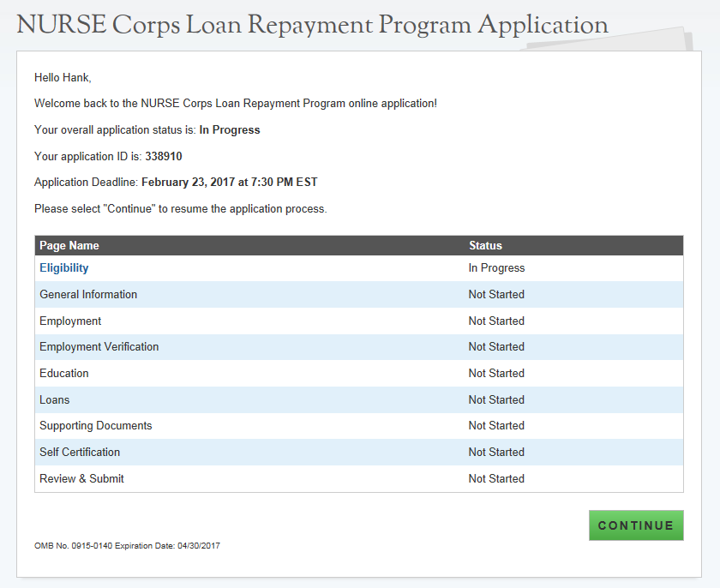
Task: Select the Employment page name
Action: coord(70,321)
